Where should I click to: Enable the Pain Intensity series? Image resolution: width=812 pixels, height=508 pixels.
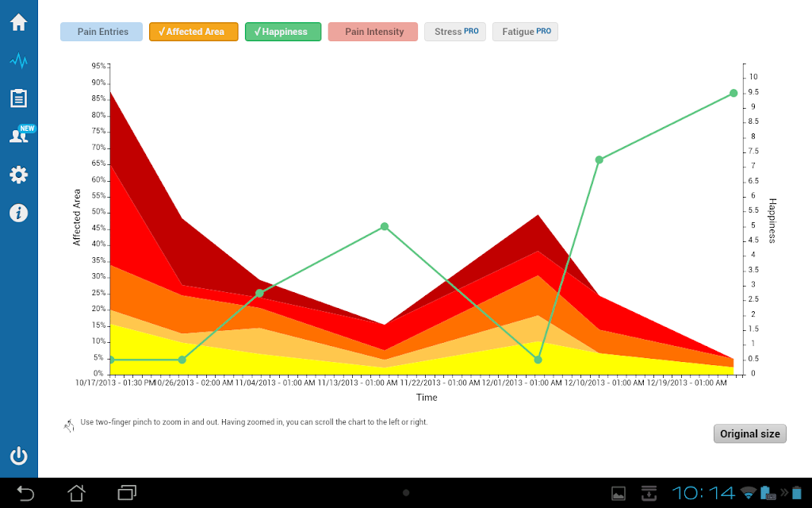click(x=373, y=32)
